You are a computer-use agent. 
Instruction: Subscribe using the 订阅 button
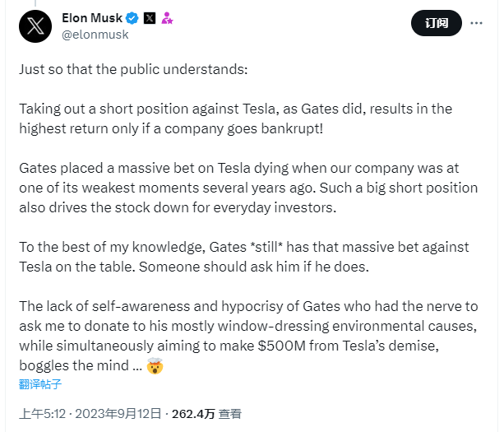click(437, 23)
